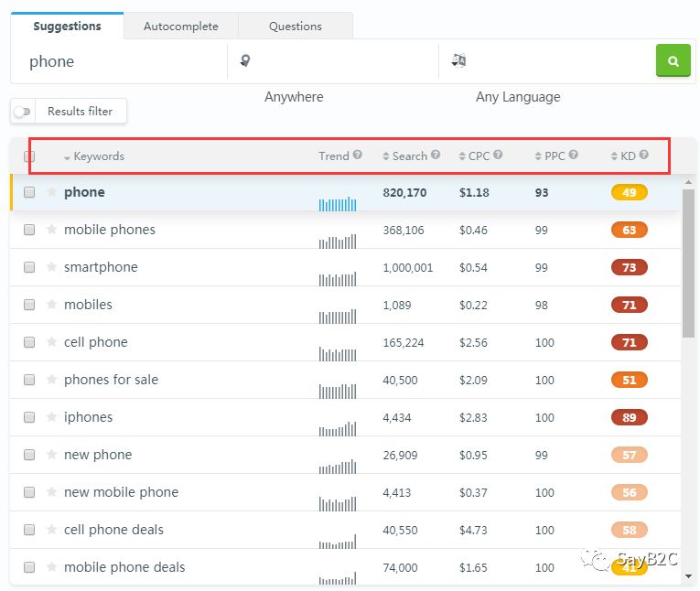Click help icon next to KD
This screenshot has width=700, height=591.
644,156
